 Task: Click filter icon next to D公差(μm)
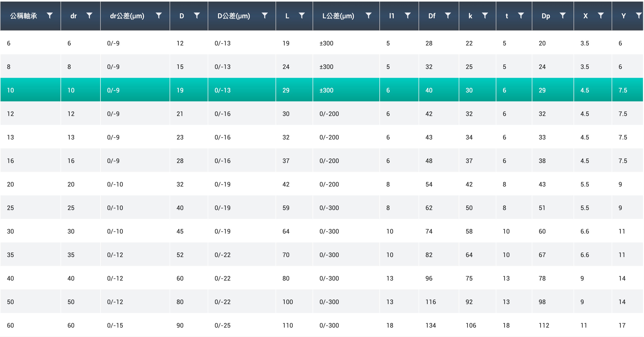[265, 16]
